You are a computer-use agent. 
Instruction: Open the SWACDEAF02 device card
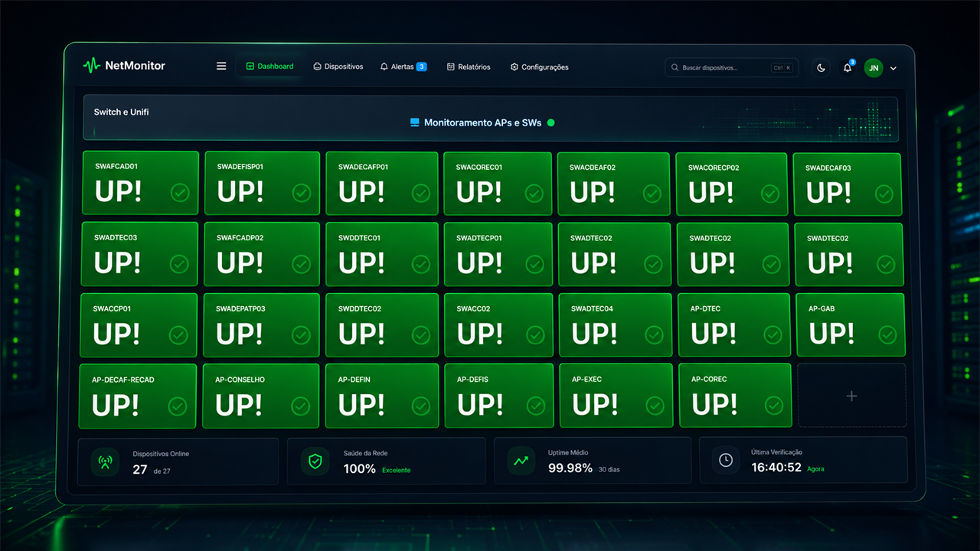coord(613,184)
